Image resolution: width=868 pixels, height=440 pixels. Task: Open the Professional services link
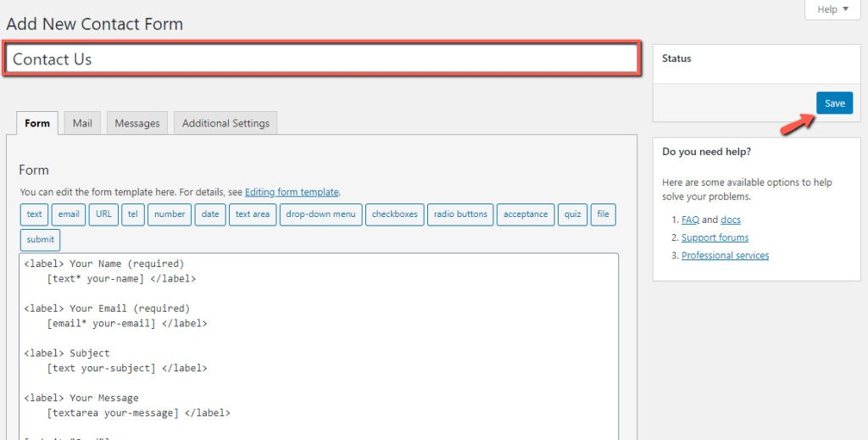[x=726, y=255]
